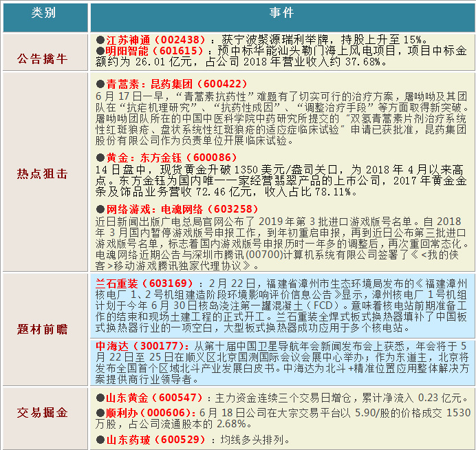
Task: Click the 类别 column header
Action: pos(45,17)
